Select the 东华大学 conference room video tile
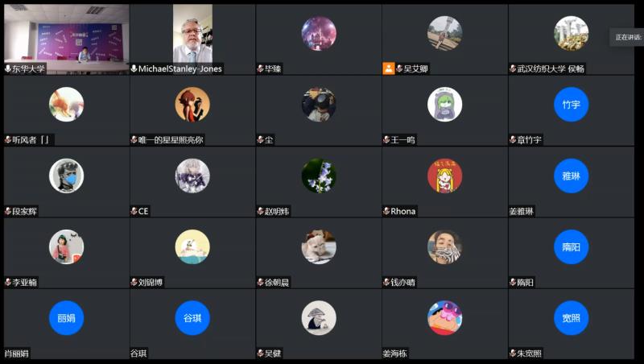Screen dimensions: 644x364 coord(67,39)
